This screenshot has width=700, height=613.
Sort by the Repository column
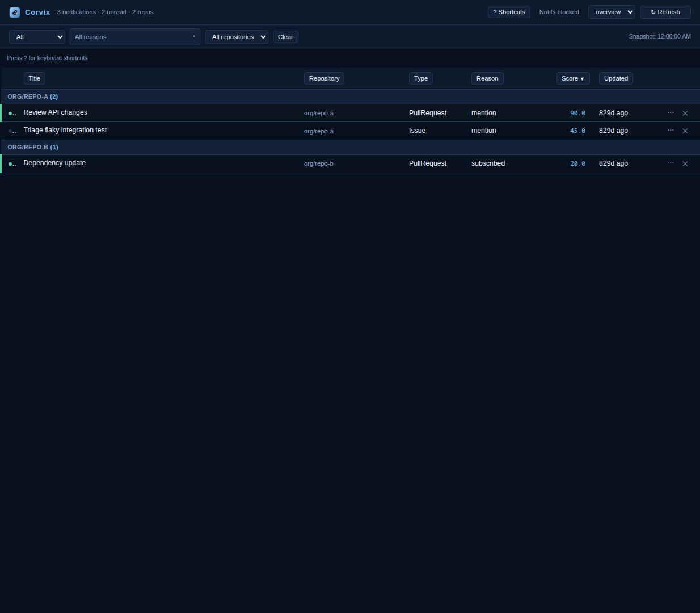tap(324, 78)
